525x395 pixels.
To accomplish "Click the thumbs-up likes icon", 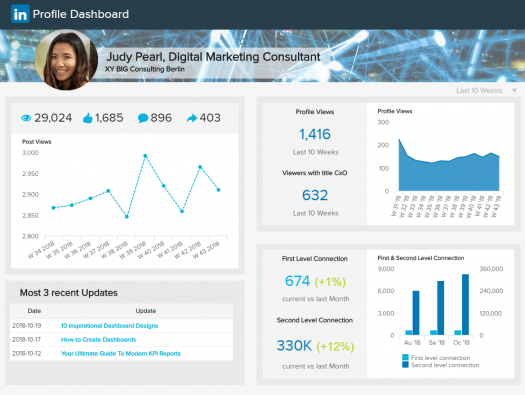I will point(88,118).
